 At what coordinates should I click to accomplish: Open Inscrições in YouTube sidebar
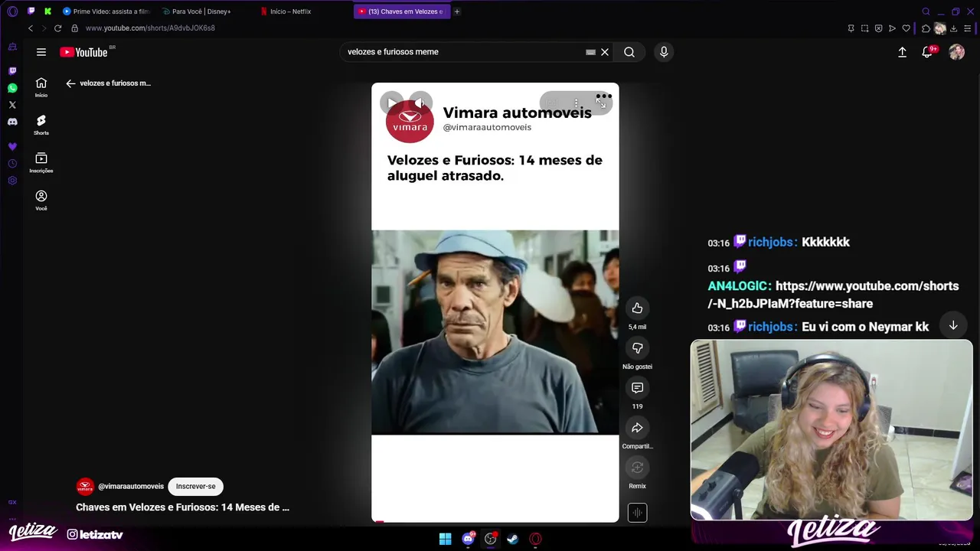[41, 162]
